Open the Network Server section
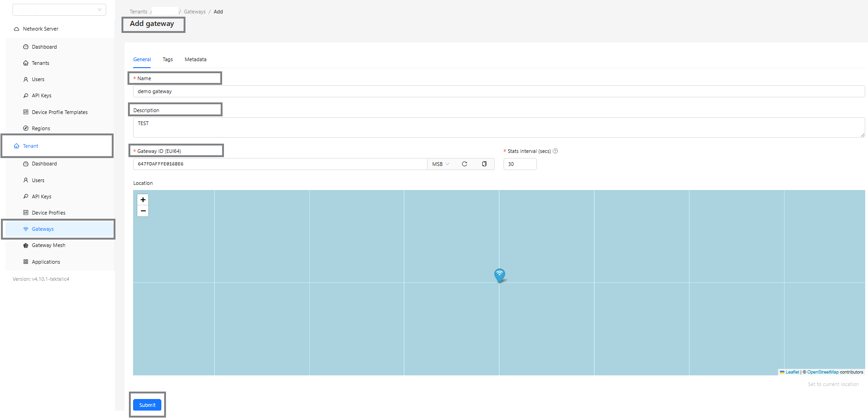The image size is (868, 418). pos(41,28)
